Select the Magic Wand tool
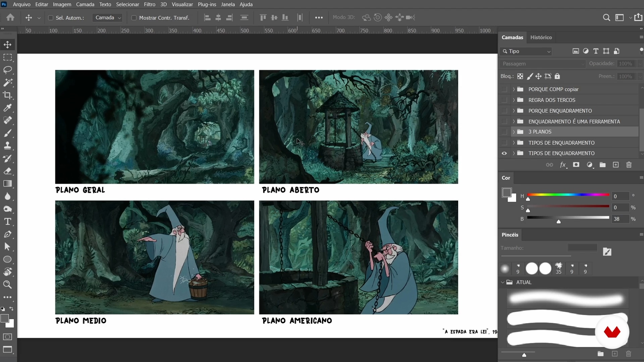Viewport: 644px width, 362px height. pos(7,82)
